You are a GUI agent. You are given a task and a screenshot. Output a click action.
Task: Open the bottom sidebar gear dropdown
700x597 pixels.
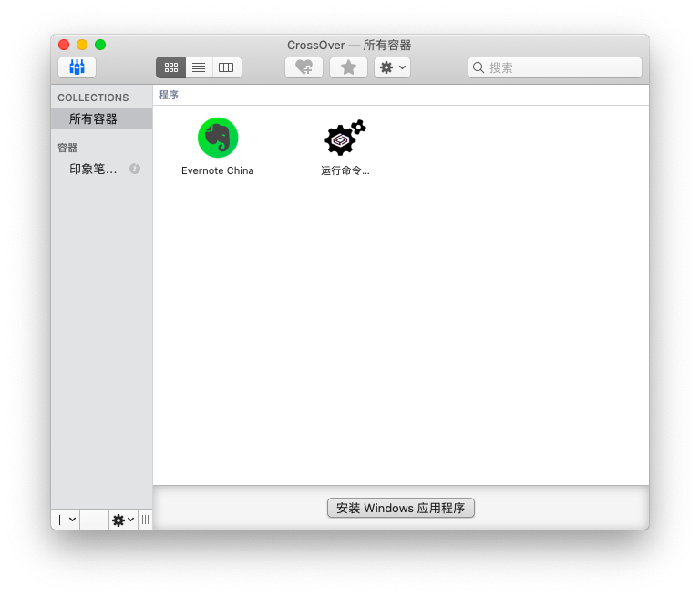(123, 520)
